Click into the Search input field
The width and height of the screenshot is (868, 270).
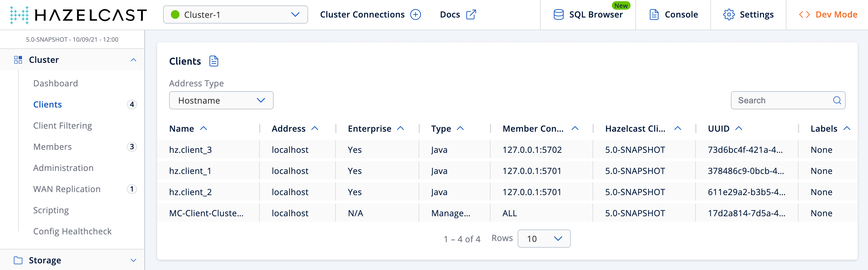point(782,101)
